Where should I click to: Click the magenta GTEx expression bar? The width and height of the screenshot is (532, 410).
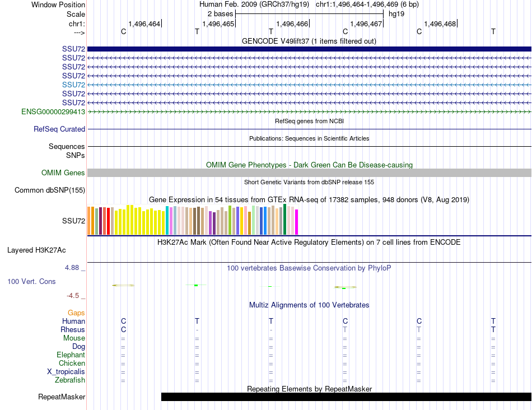297,222
